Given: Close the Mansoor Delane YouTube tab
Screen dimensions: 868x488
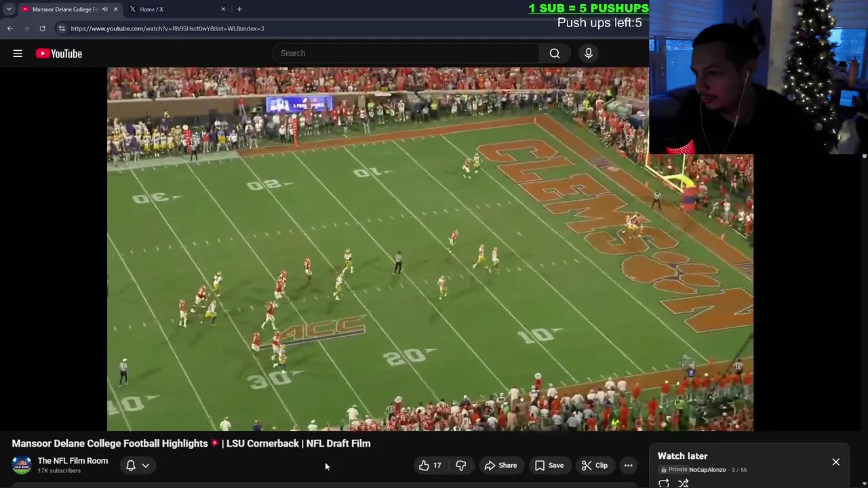Looking at the screenshot, I should pyautogui.click(x=115, y=9).
